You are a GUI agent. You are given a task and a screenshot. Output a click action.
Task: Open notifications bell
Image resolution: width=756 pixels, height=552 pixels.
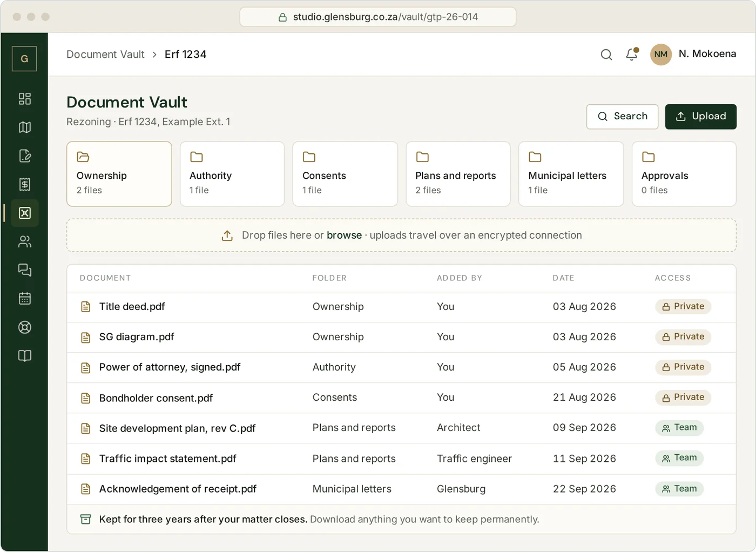click(x=632, y=54)
